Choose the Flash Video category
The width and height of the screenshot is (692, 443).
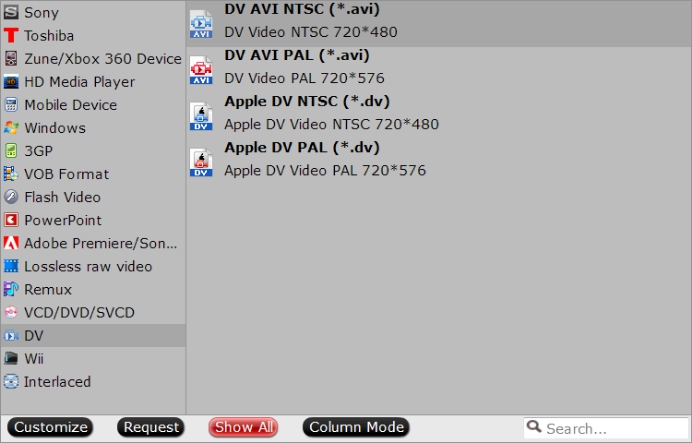click(62, 197)
